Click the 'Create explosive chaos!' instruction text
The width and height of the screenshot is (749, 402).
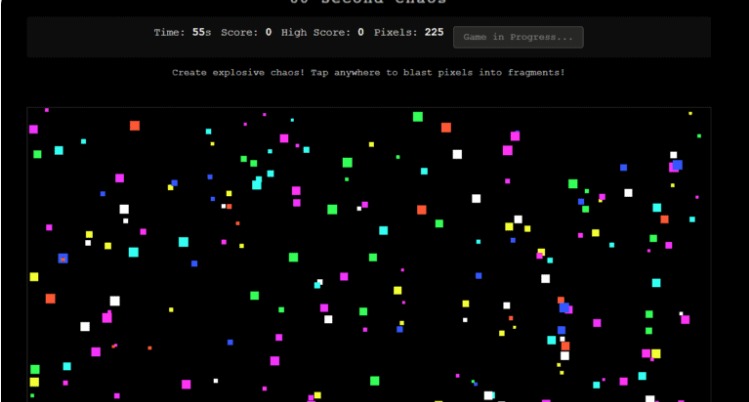click(368, 73)
